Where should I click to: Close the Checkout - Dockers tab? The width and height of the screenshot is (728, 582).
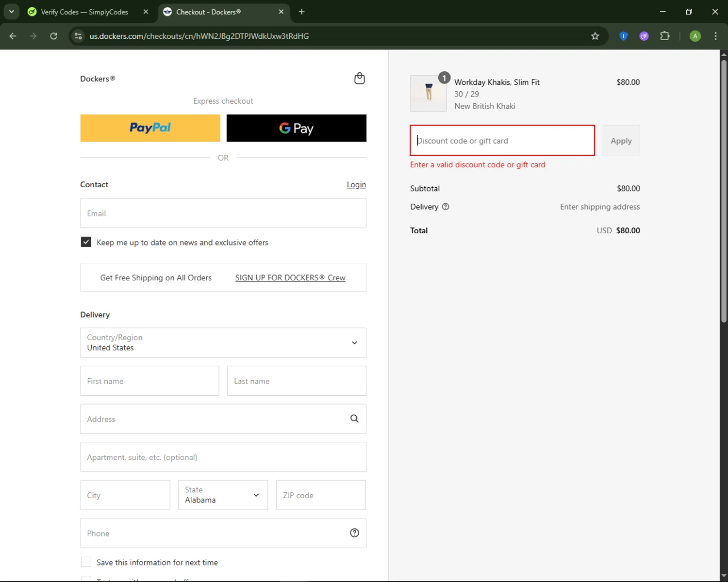[x=281, y=12]
